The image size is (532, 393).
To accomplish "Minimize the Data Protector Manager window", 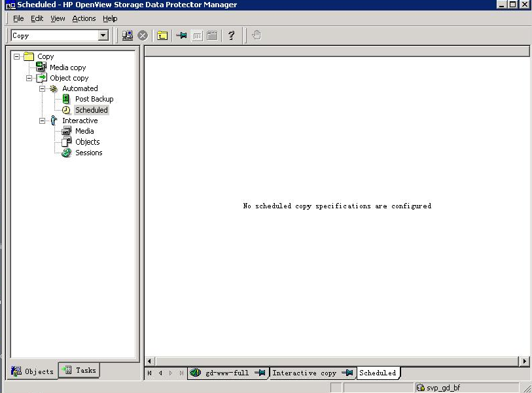I will 501,5.
